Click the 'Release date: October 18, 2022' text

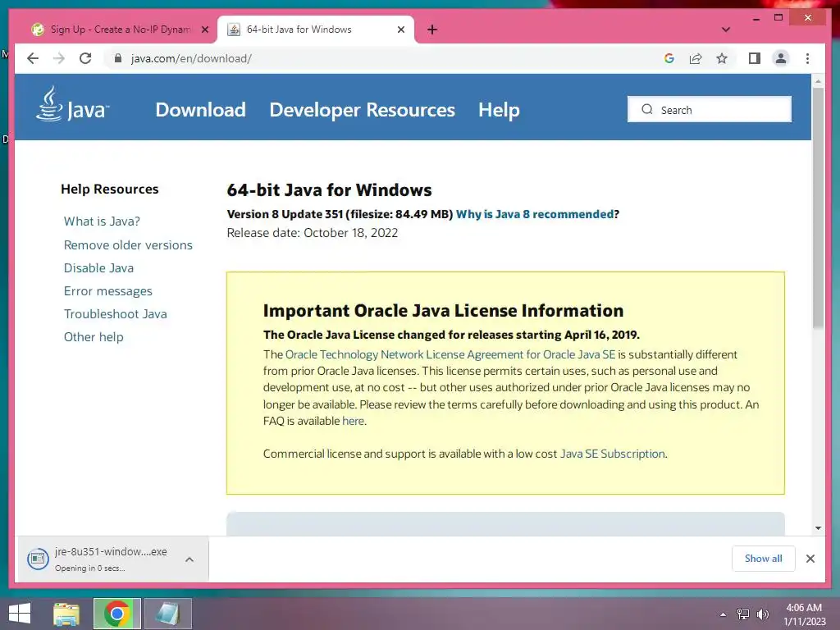pyautogui.click(x=313, y=233)
